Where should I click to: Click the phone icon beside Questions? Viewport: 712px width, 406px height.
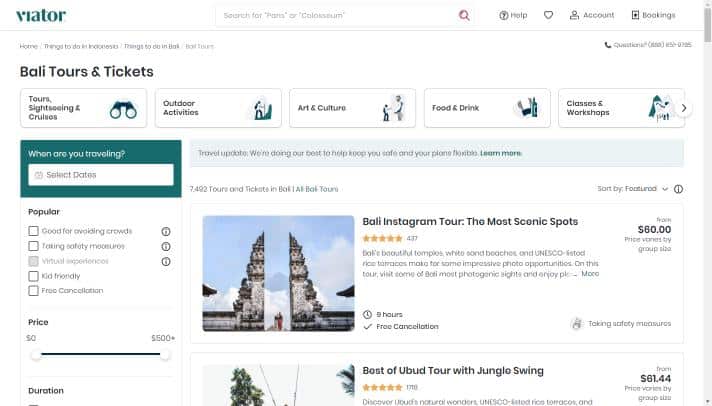click(x=608, y=45)
